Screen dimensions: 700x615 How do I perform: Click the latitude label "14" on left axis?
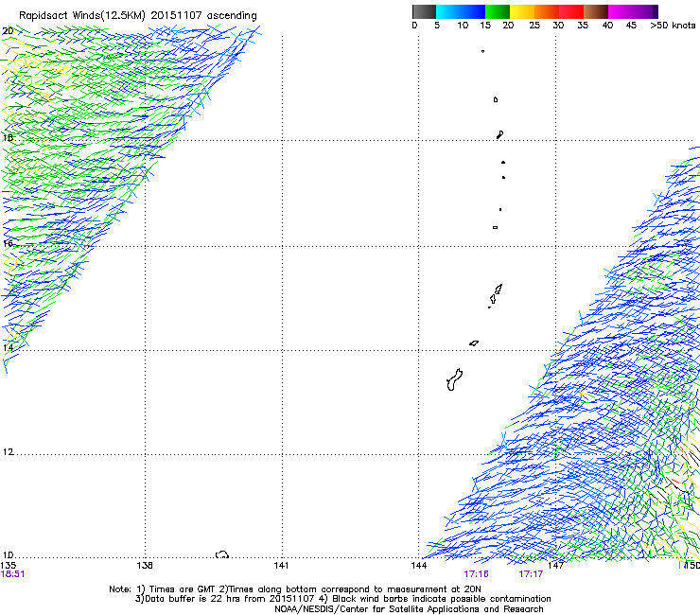(x=8, y=347)
